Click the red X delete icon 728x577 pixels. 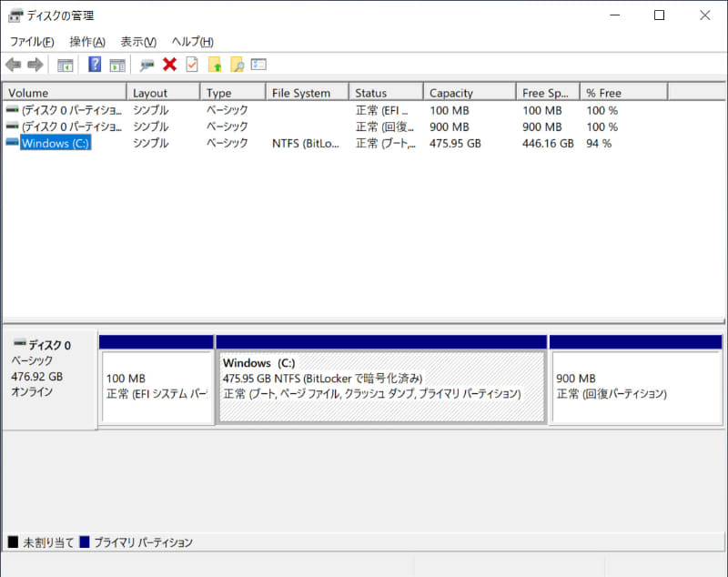[170, 65]
